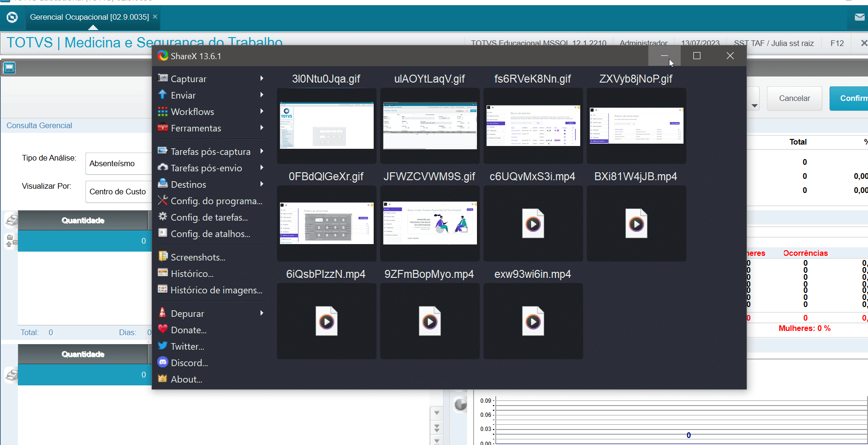This screenshot has width=868, height=445.
Task: Maximize the ShareX window
Action: (x=697, y=56)
